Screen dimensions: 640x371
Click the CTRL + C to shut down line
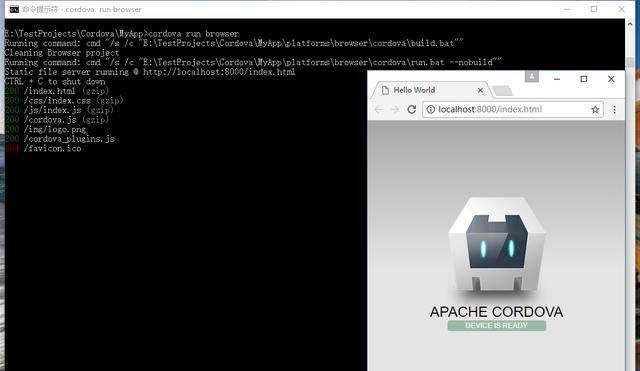pos(55,82)
